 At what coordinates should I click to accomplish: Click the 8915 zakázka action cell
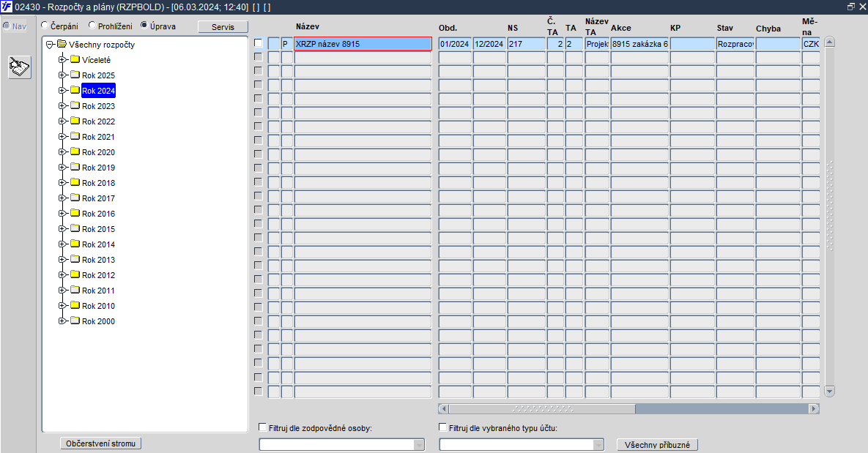(x=639, y=44)
